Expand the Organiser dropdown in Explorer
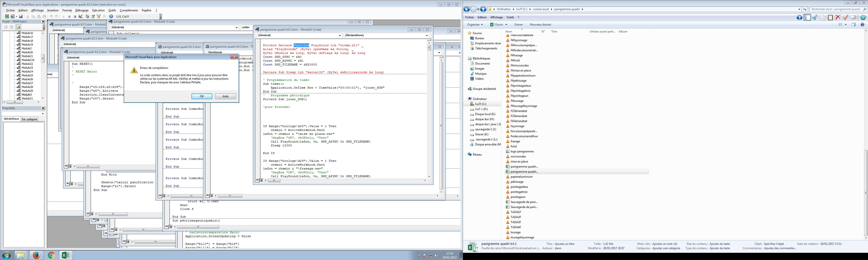The height and width of the screenshot is (260, 868). pos(475,25)
